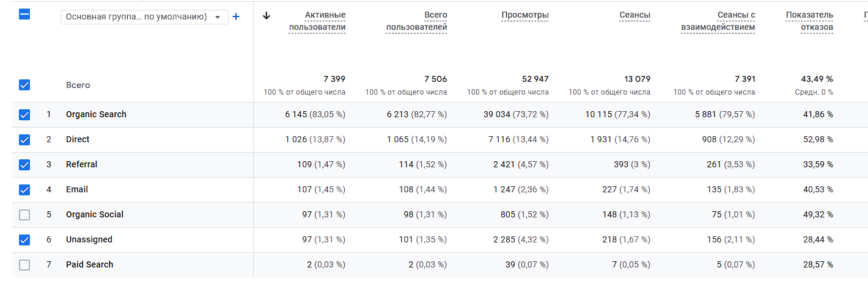Toggle the select-all checkbox in the header

(24, 15)
